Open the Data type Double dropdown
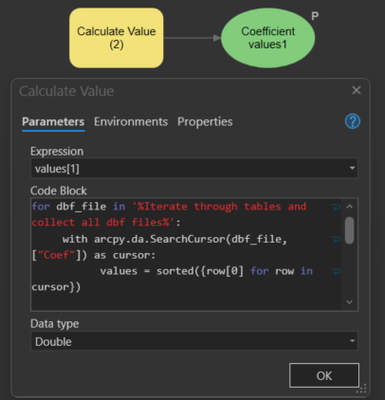This screenshot has width=385, height=400. click(194, 341)
